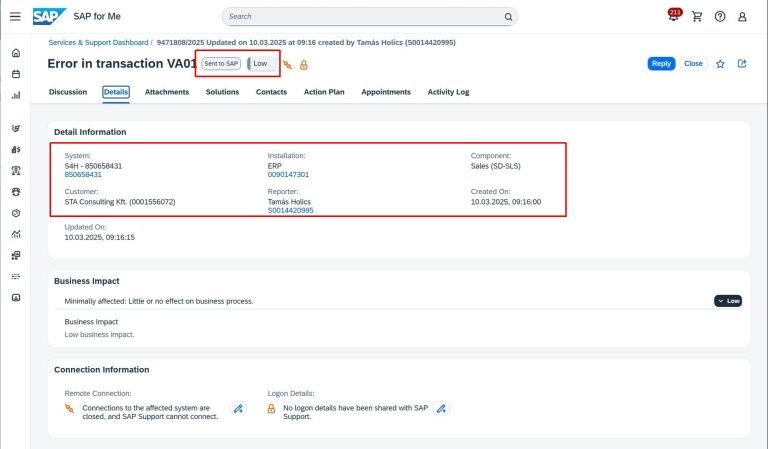This screenshot has height=449, width=768.
Task: Click the 'S4H - 850658431' system value
Action: coord(93,166)
